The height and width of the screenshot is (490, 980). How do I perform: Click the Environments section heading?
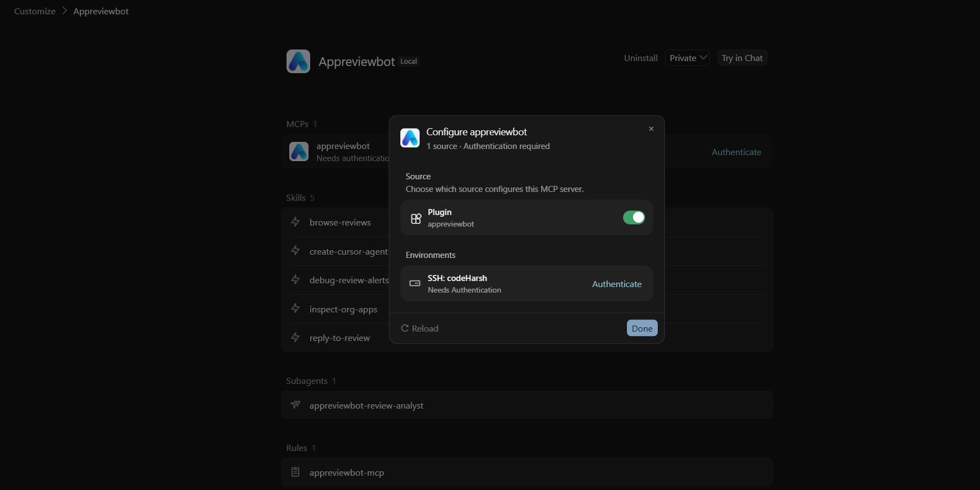(430, 255)
